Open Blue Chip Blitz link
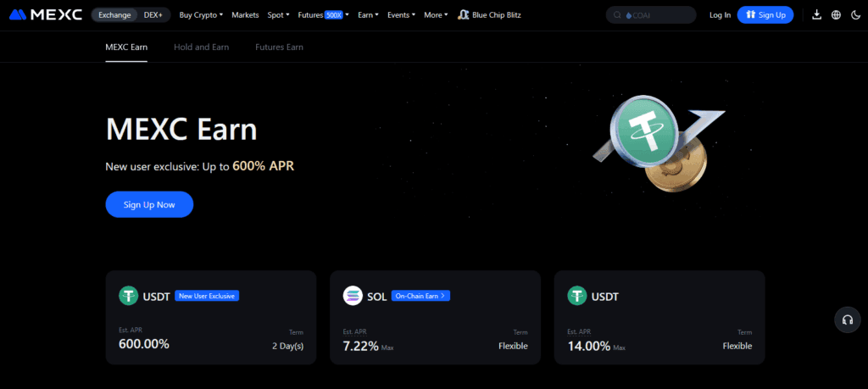 click(497, 15)
